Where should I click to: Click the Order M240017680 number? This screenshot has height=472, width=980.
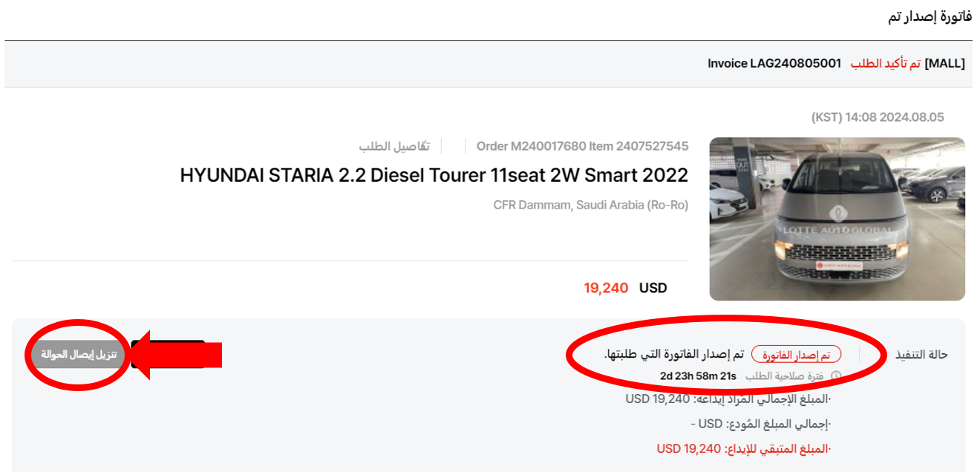(532, 146)
